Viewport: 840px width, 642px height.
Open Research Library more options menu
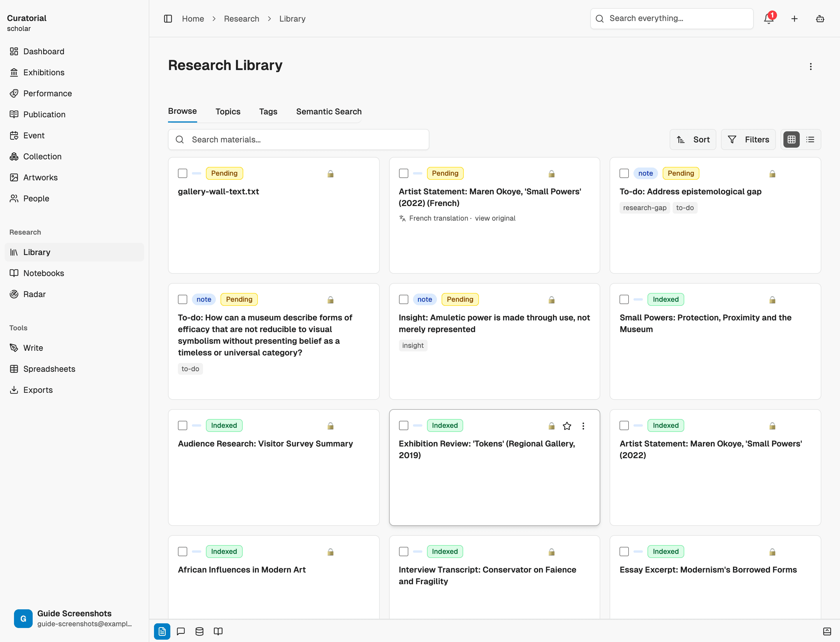811,67
